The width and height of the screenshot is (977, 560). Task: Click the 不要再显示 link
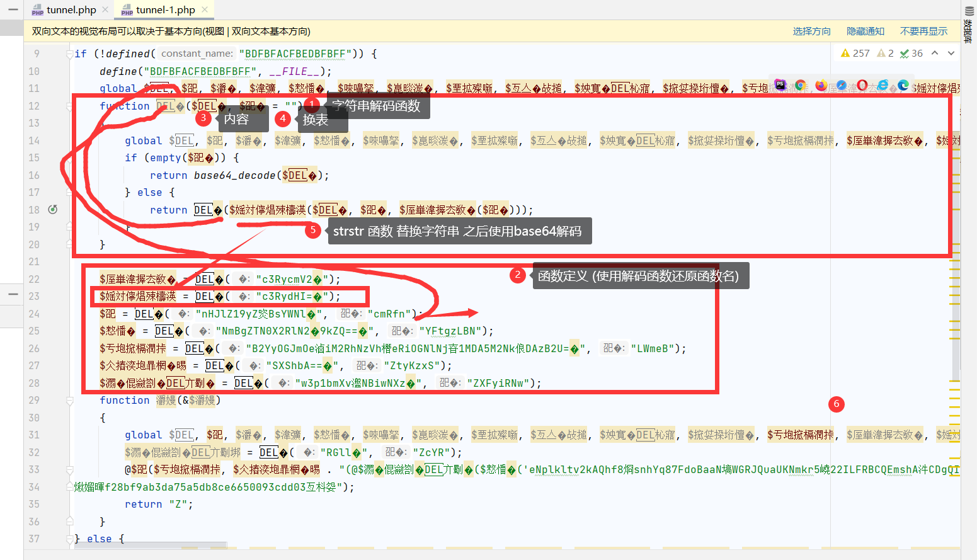(x=923, y=31)
